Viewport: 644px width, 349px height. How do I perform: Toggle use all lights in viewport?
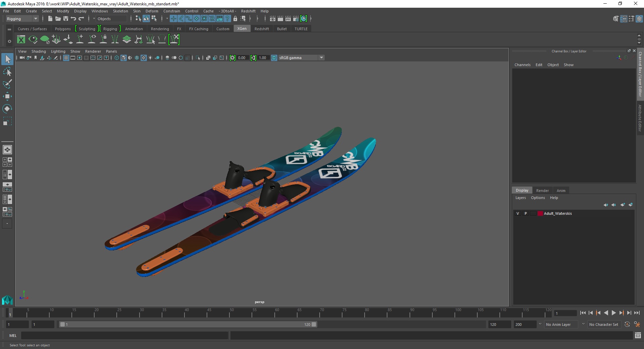pyautogui.click(x=150, y=58)
